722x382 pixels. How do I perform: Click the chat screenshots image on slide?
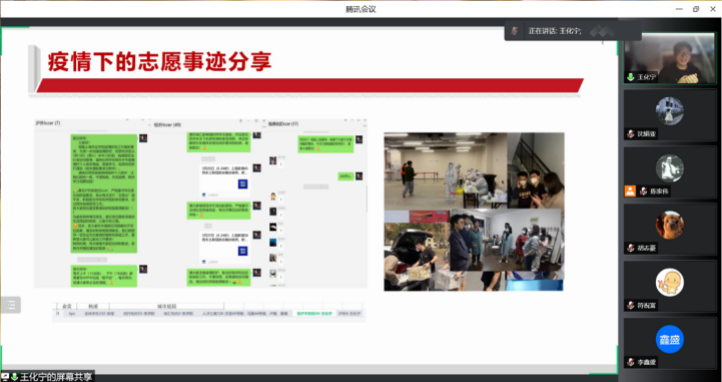201,203
